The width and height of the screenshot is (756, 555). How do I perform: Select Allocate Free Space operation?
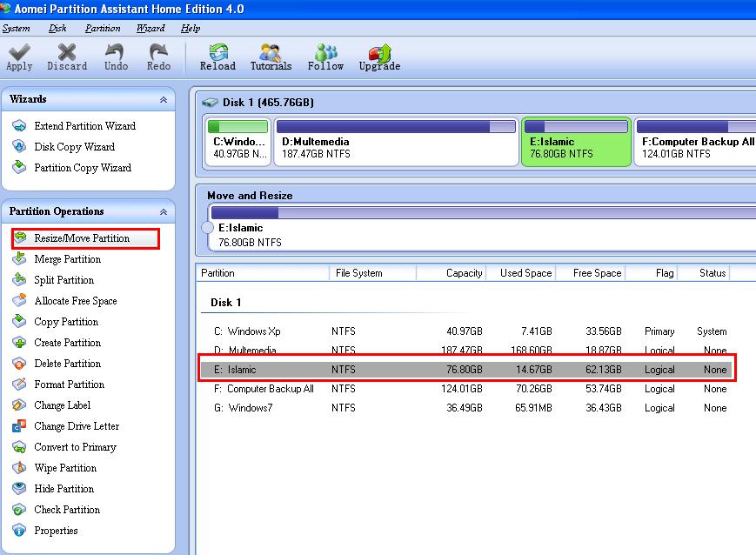[75, 301]
